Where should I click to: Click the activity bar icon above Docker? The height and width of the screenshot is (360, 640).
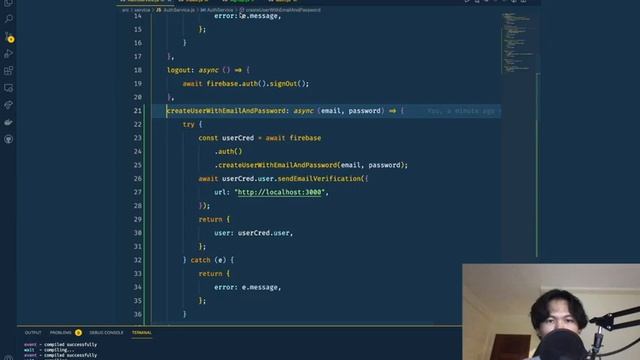8,105
